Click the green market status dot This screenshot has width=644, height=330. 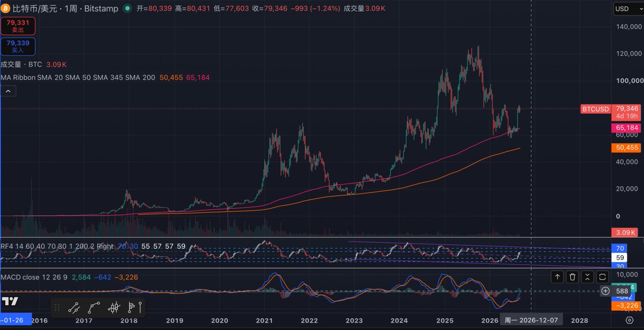pos(126,9)
